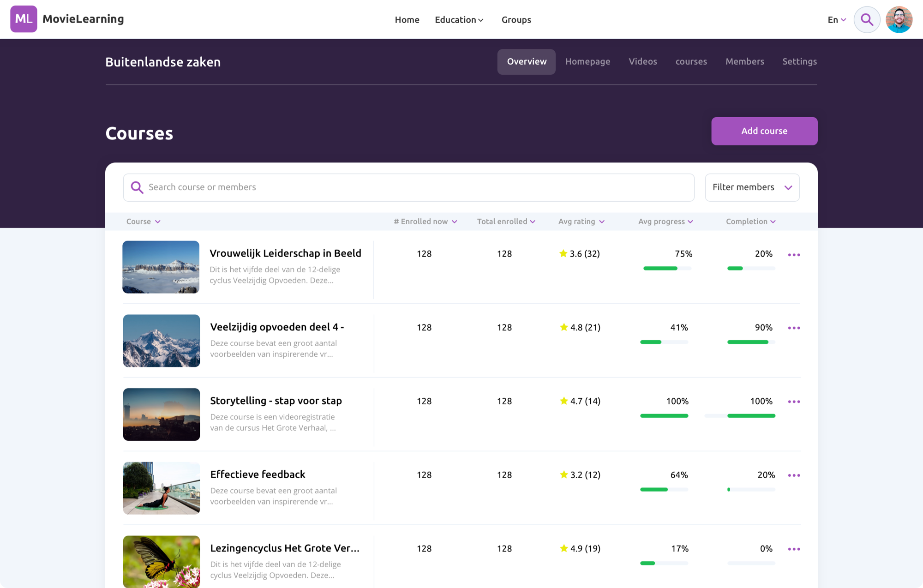
Task: Select the Overview tab
Action: 526,62
